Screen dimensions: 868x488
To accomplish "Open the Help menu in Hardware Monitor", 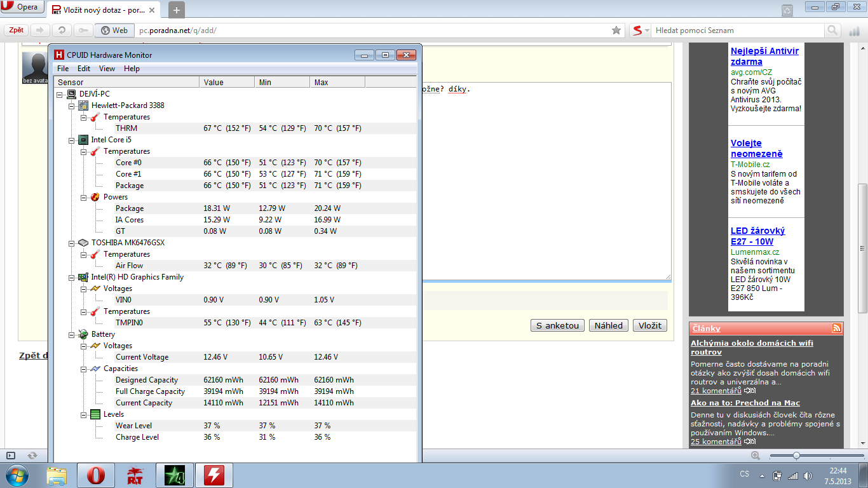I will click(132, 69).
